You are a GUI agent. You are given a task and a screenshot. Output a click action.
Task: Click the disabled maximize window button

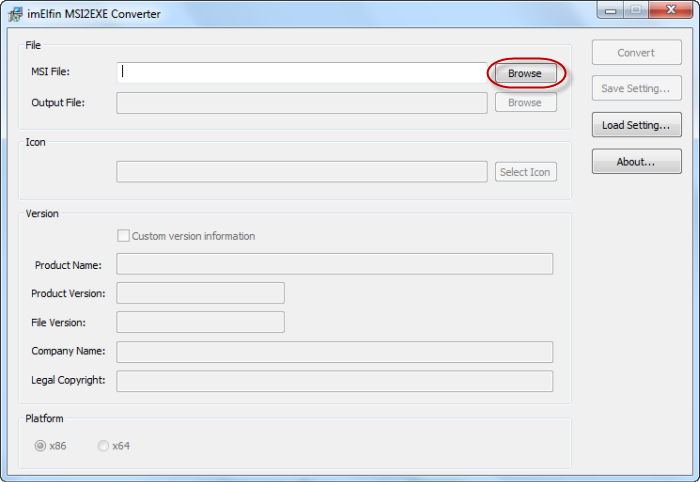[x=637, y=10]
